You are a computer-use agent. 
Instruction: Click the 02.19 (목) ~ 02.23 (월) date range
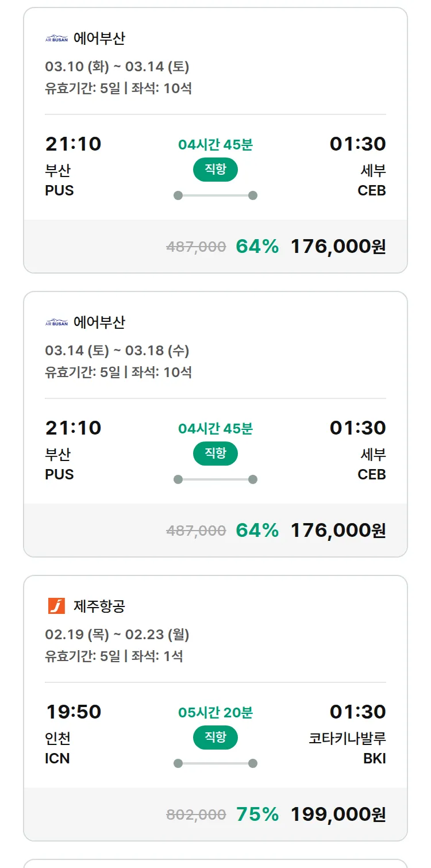click(117, 635)
